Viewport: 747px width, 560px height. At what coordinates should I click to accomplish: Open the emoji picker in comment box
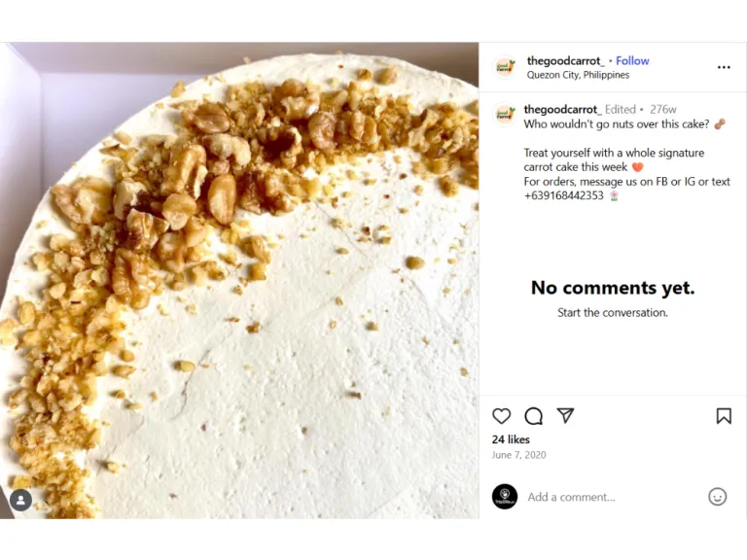tap(717, 497)
